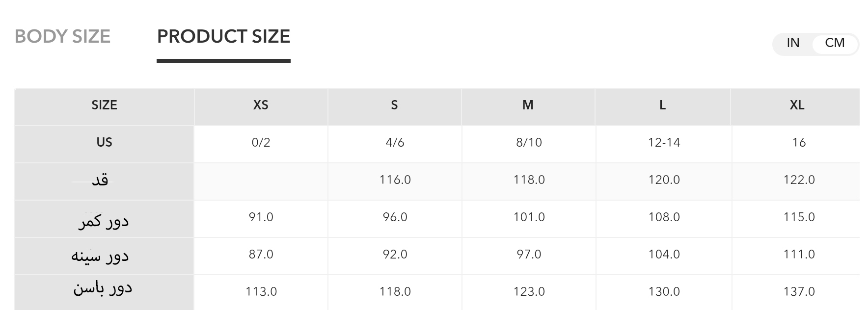
Task: Click the دور کمر row label
Action: tap(104, 221)
